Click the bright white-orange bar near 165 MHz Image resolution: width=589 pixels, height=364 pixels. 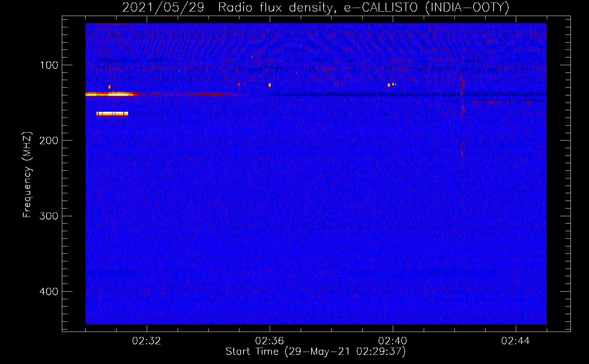click(112, 114)
